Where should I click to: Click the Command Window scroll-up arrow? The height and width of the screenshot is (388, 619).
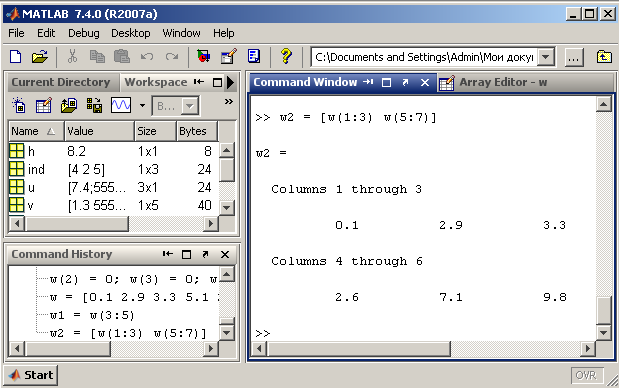tap(604, 104)
